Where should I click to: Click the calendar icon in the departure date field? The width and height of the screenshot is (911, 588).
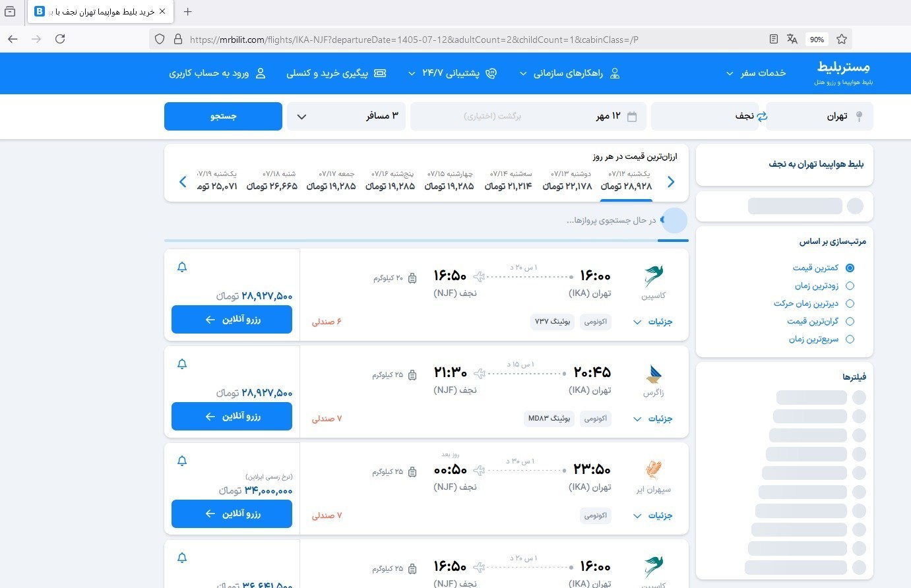click(632, 117)
